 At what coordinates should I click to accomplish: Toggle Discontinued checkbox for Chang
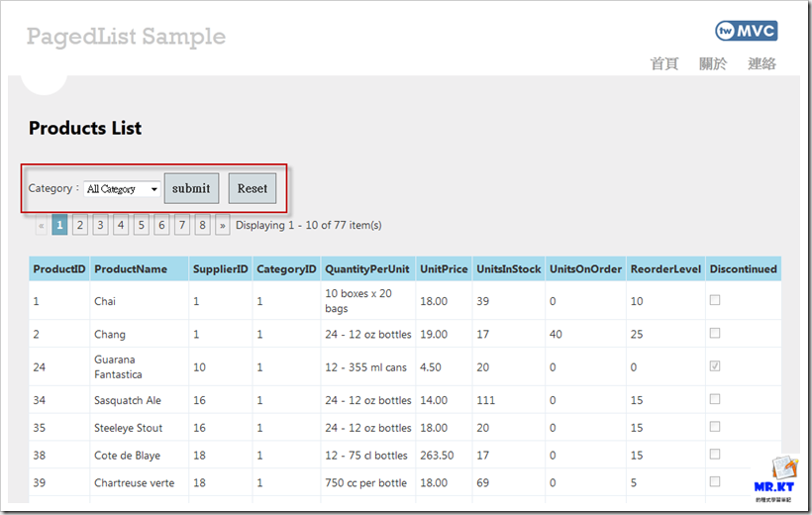715,333
